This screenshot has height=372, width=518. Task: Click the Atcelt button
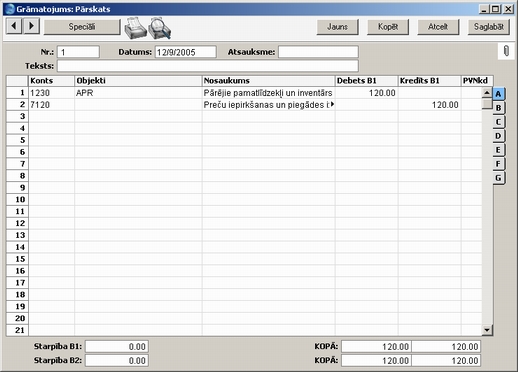pyautogui.click(x=438, y=27)
